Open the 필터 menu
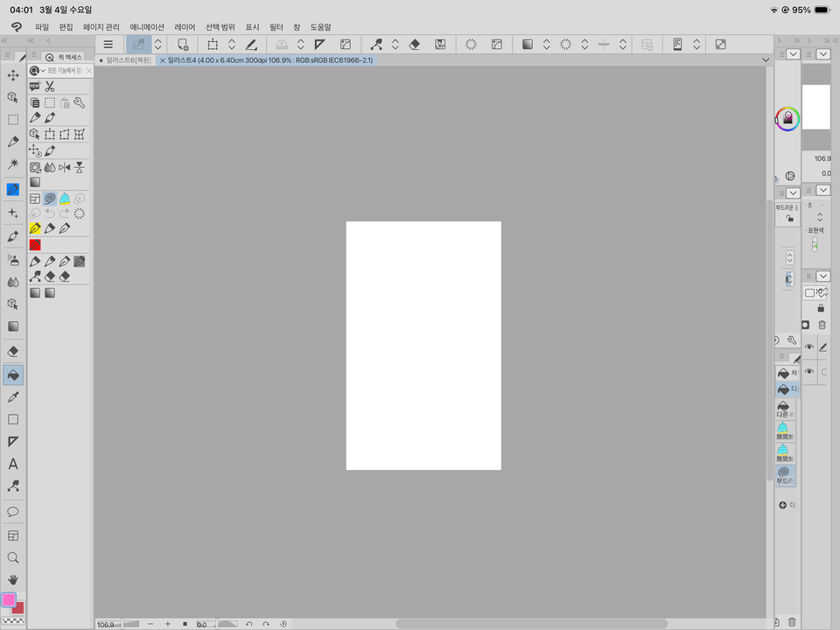Viewport: 840px width, 630px height. [x=276, y=27]
